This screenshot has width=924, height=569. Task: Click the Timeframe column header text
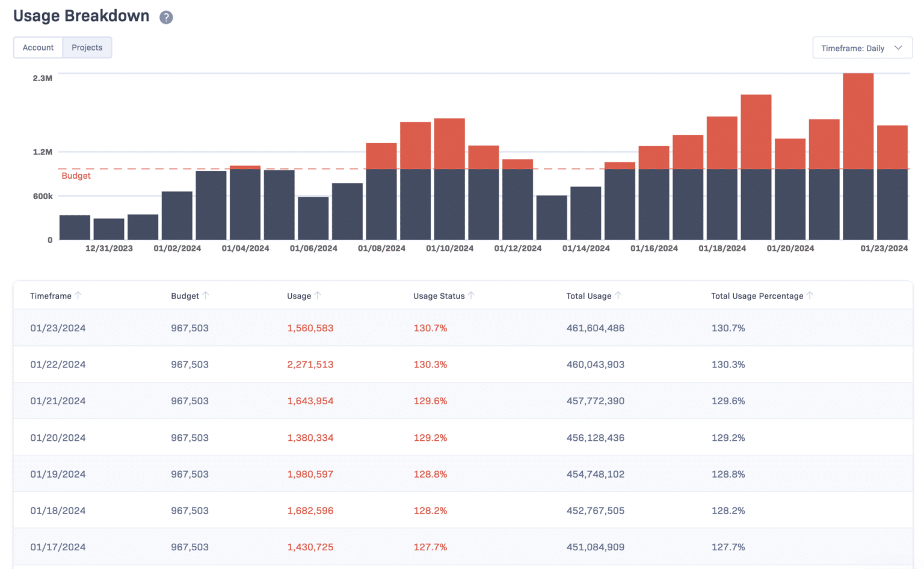click(x=51, y=295)
